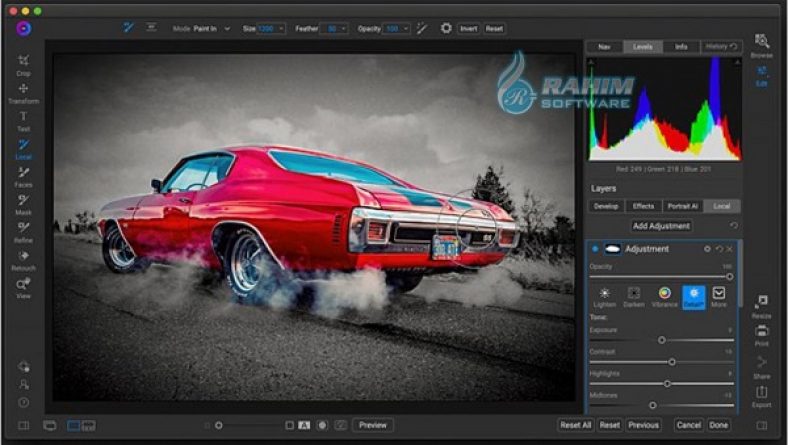Image resolution: width=788 pixels, height=445 pixels.
Task: Choose the adjustable gradient in tool options
Action: tap(151, 28)
